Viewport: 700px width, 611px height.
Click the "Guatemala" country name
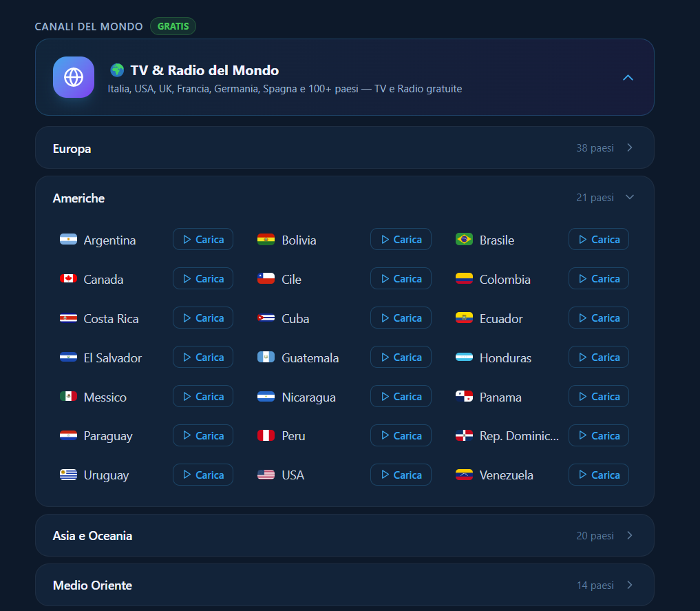310,358
